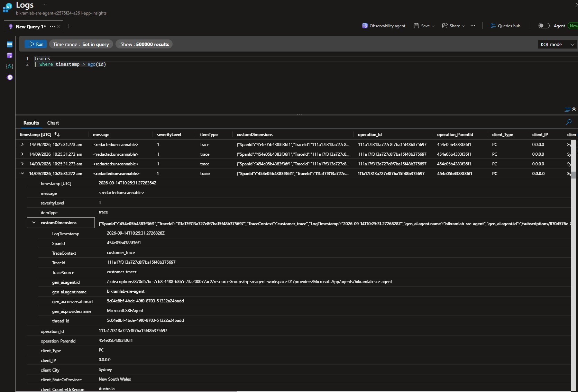Collapse the query editor chevron icon

574,109
